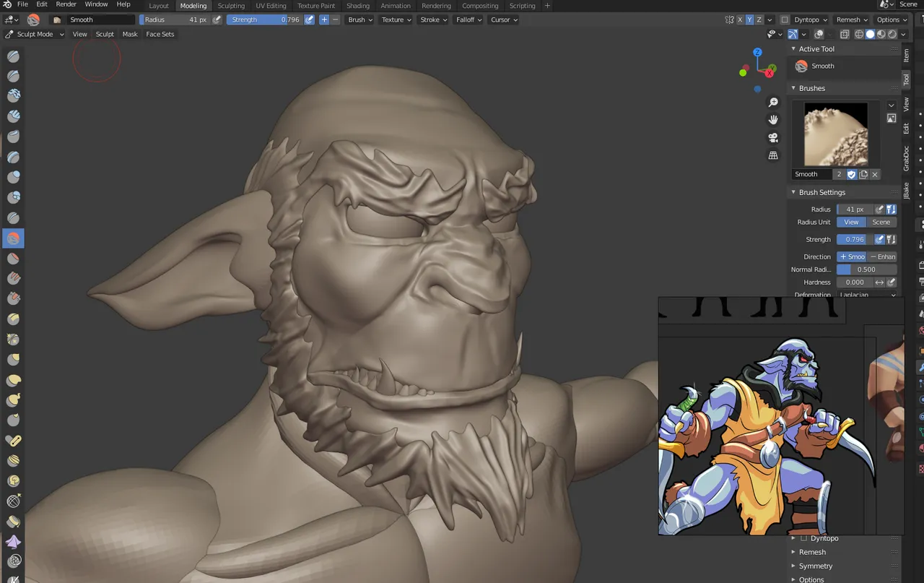Select the Clay Strips brush

[13, 116]
